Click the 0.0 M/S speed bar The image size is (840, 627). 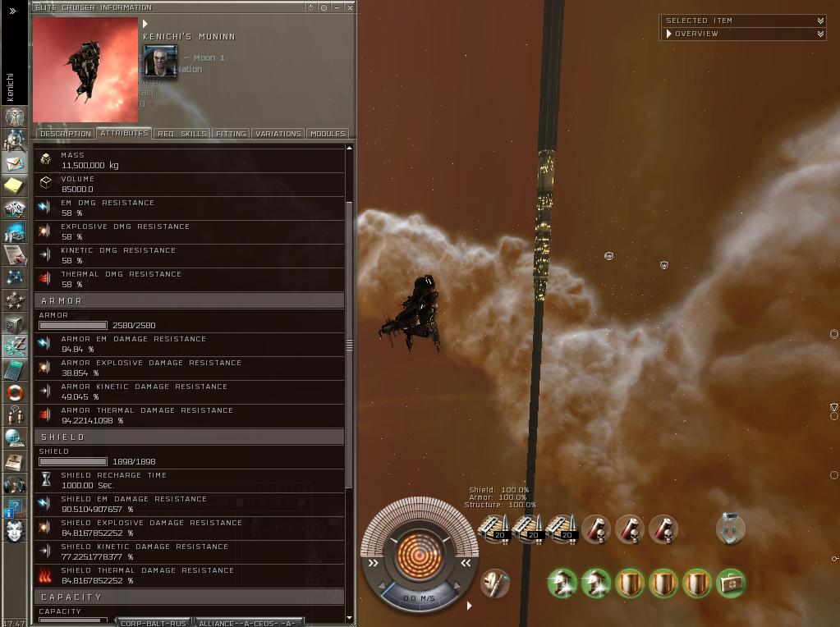click(x=420, y=598)
